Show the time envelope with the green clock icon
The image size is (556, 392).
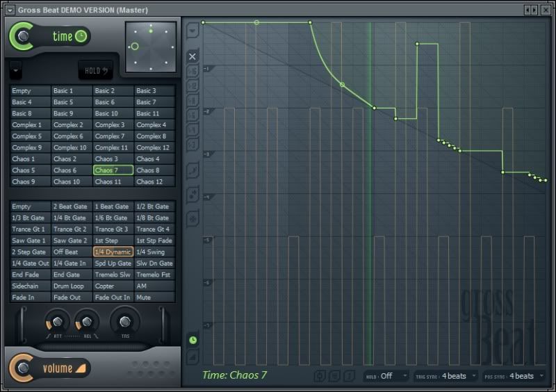click(x=193, y=340)
